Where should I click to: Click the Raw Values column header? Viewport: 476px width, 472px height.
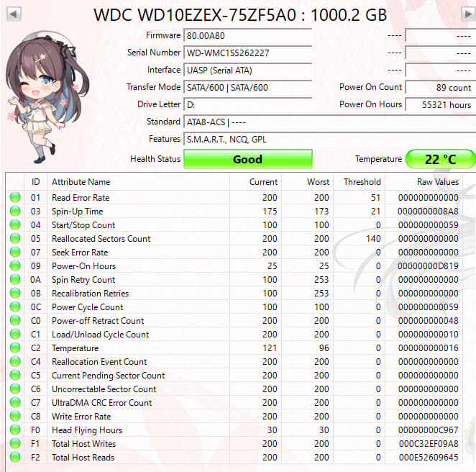424,181
